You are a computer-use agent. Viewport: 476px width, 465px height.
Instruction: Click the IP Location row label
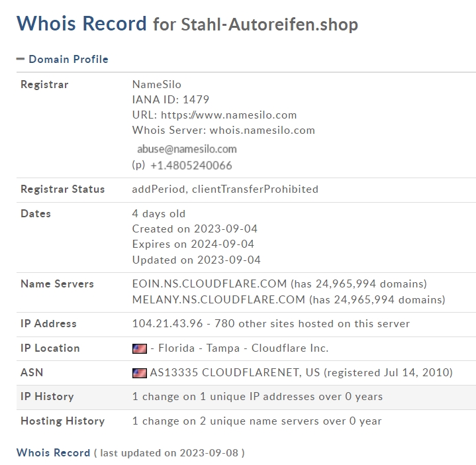click(x=50, y=348)
